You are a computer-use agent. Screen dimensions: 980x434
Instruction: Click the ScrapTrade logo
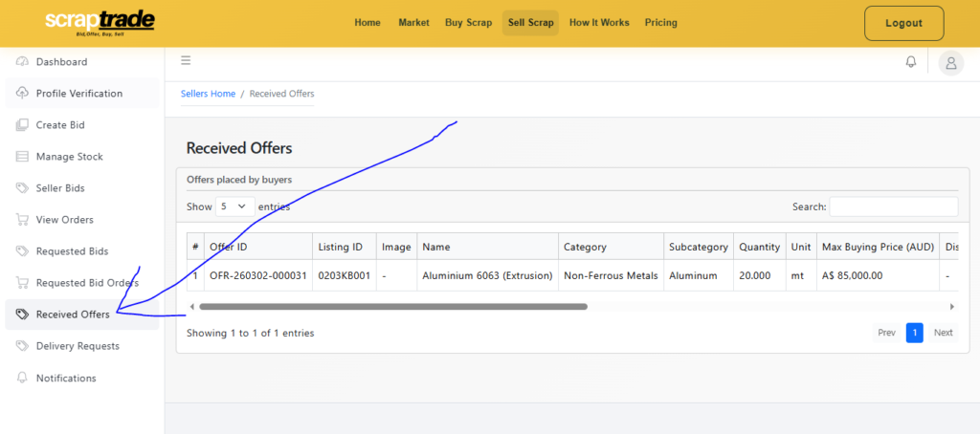click(100, 23)
